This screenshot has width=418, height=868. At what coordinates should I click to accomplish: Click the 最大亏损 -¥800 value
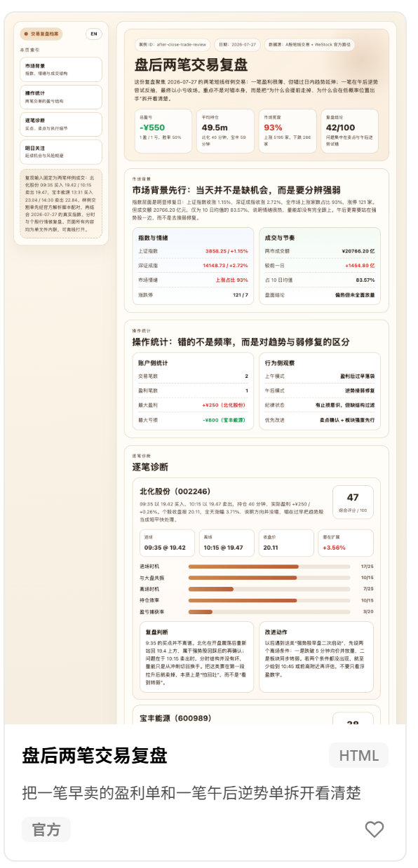point(225,419)
